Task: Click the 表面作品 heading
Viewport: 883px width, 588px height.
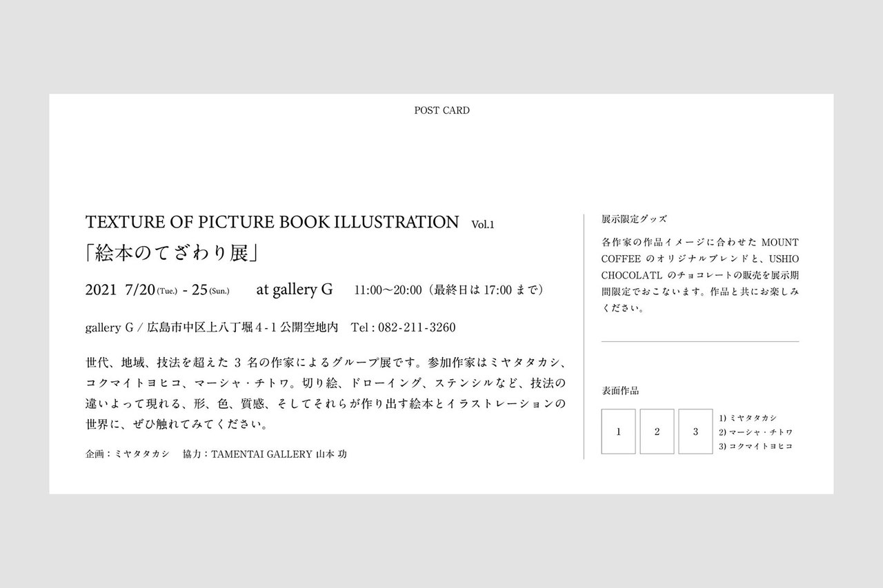Action: pos(619,391)
